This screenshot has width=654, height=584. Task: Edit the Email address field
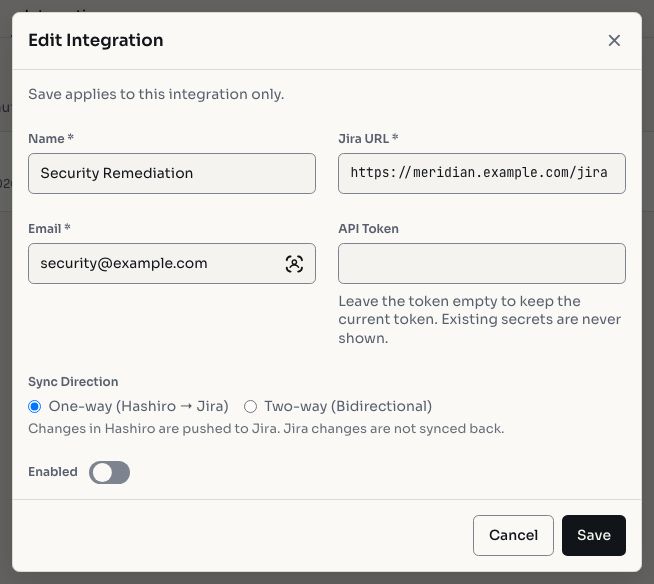tap(172, 263)
